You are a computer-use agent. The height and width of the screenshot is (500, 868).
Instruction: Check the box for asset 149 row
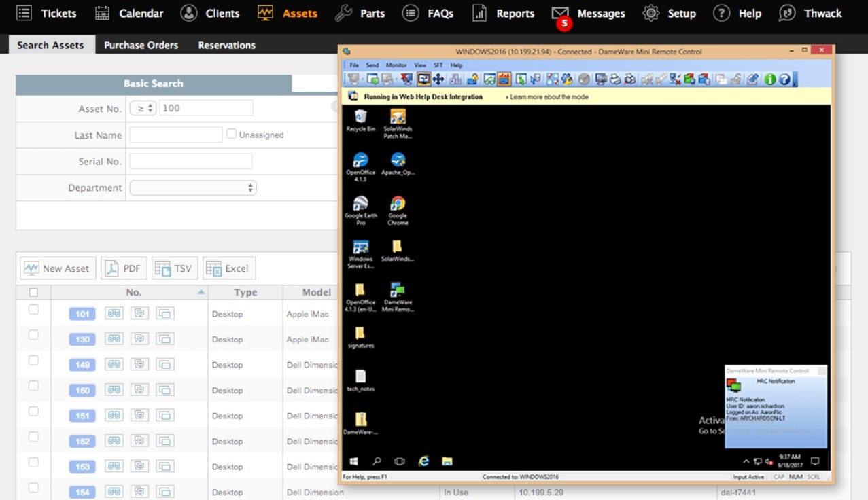33,360
